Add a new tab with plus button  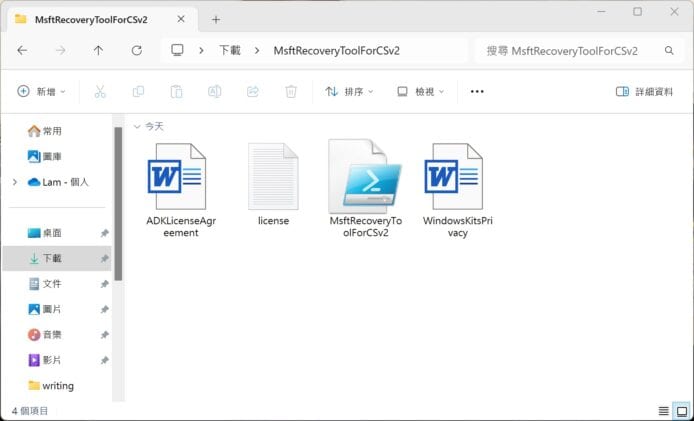pyautogui.click(x=215, y=19)
